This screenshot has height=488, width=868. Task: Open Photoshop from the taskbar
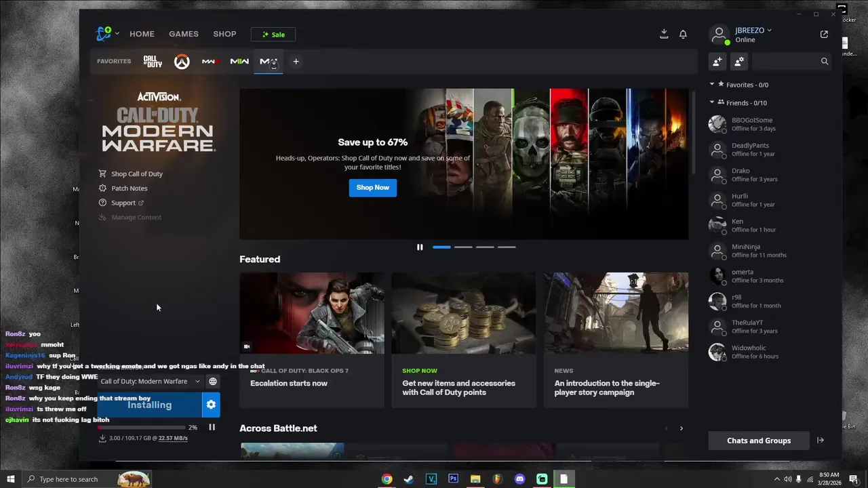453,479
